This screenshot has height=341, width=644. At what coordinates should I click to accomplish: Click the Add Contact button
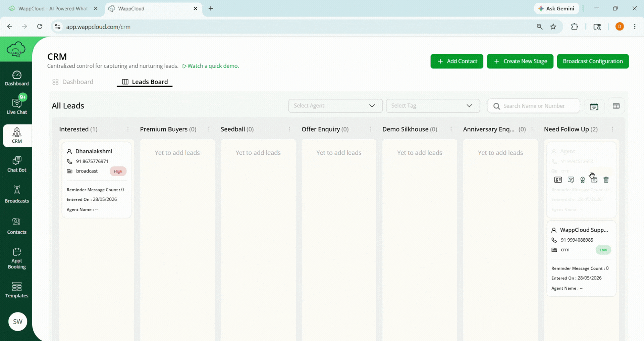point(457,61)
